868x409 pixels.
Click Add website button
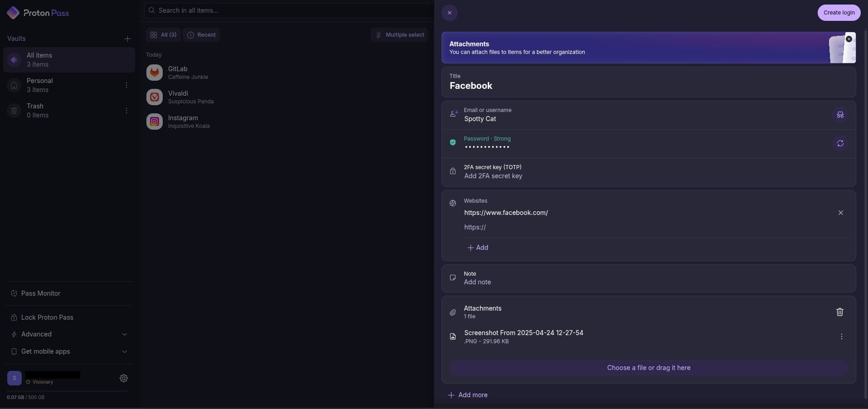point(478,248)
